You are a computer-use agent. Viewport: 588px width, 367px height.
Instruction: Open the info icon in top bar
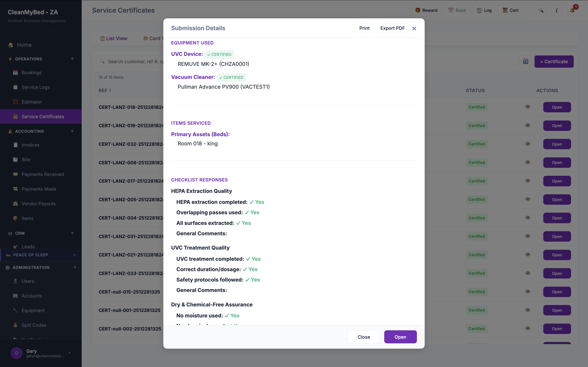tap(556, 10)
